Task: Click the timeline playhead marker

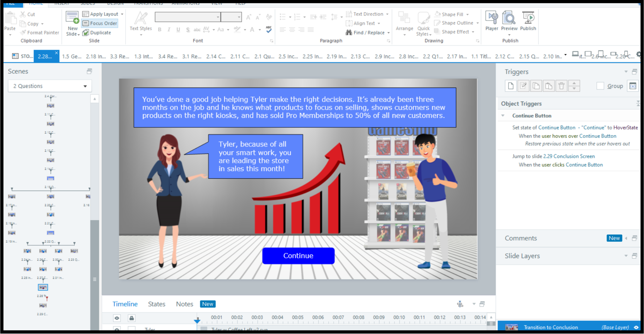Action: pyautogui.click(x=197, y=321)
